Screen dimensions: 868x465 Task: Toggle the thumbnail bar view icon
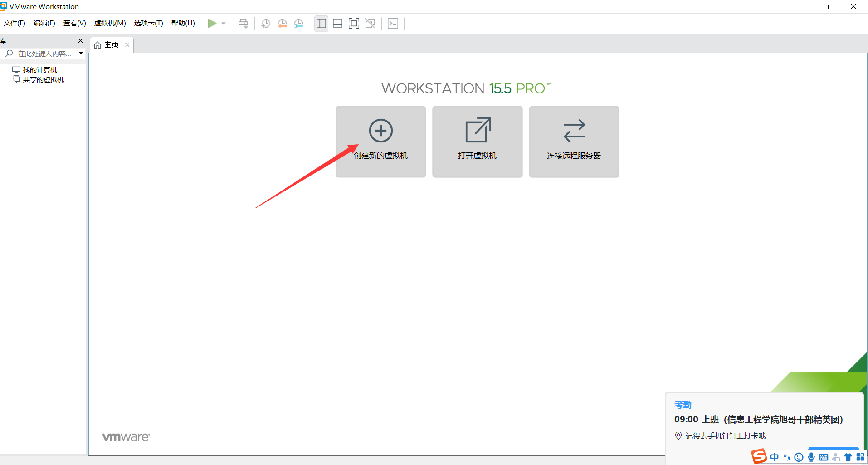(337, 24)
